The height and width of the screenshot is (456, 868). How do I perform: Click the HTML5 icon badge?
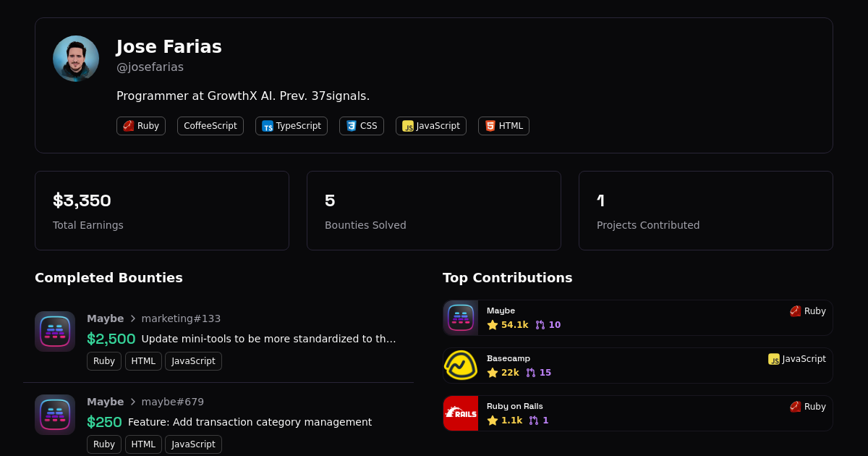pyautogui.click(x=490, y=126)
